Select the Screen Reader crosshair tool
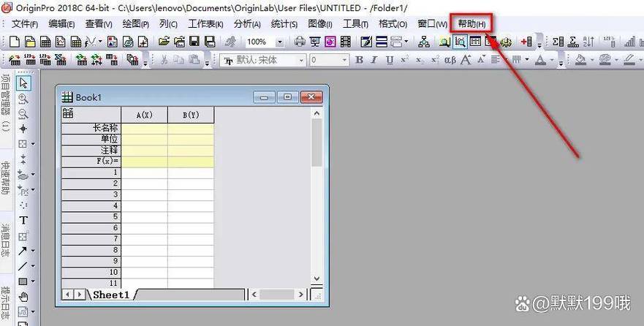This screenshot has height=326, width=644. pyautogui.click(x=23, y=129)
